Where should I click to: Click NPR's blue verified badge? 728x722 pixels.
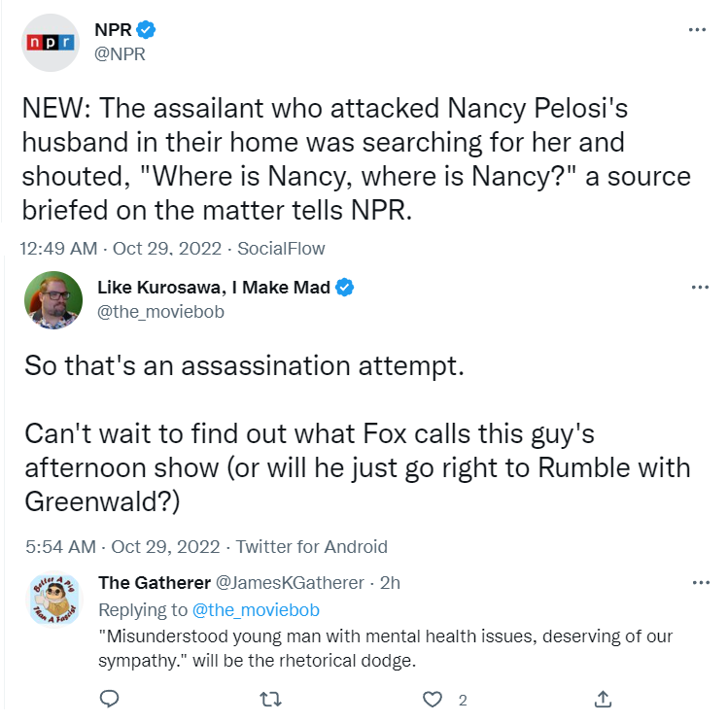tap(147, 30)
